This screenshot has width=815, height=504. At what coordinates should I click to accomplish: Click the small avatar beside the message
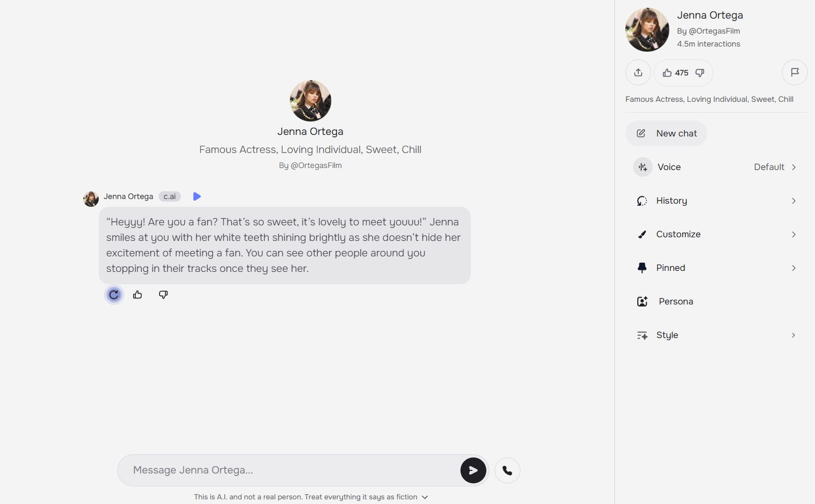point(91,199)
